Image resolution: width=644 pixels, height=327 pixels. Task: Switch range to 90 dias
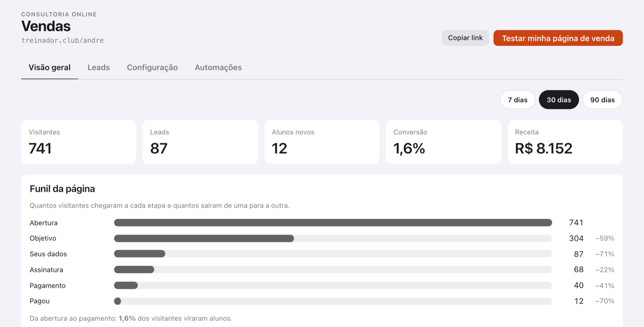(x=602, y=100)
